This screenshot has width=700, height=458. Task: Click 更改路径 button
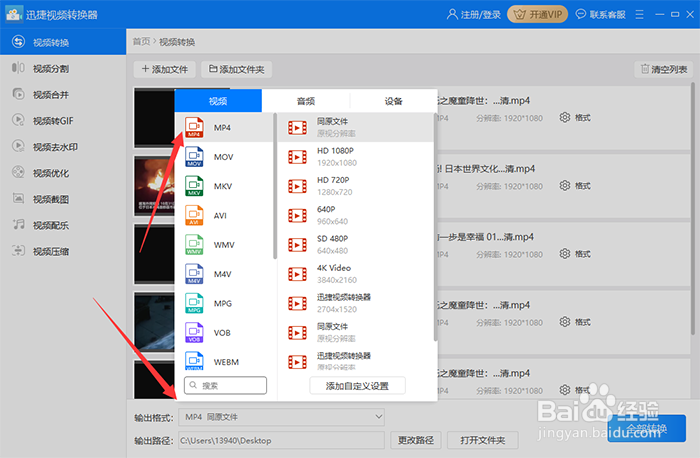[x=416, y=441]
